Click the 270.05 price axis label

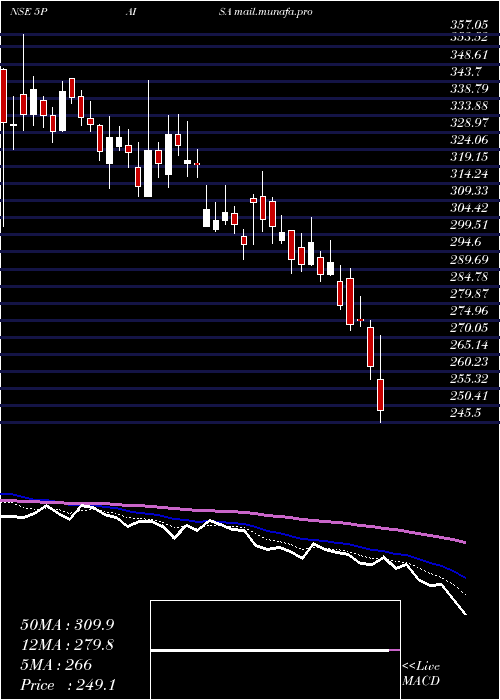pyautogui.click(x=468, y=328)
